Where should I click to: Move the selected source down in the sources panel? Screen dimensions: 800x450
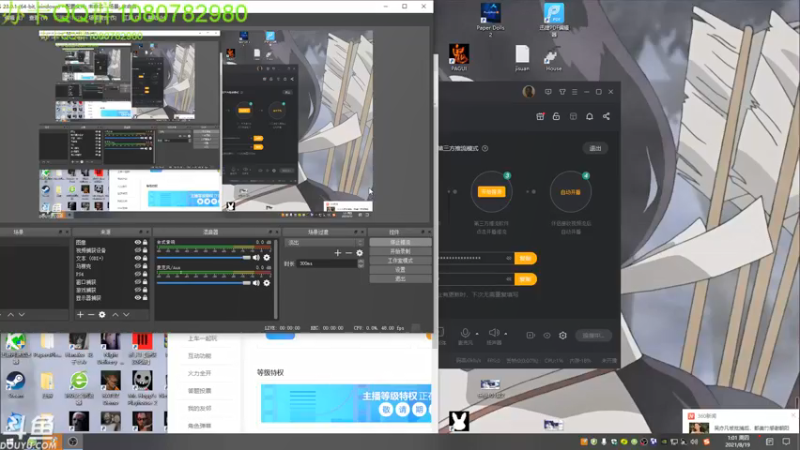[126, 315]
